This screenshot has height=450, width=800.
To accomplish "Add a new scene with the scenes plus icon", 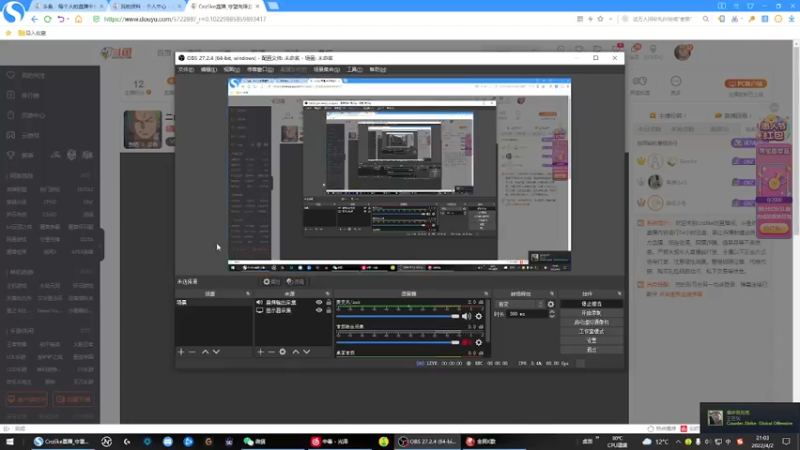I will [181, 352].
